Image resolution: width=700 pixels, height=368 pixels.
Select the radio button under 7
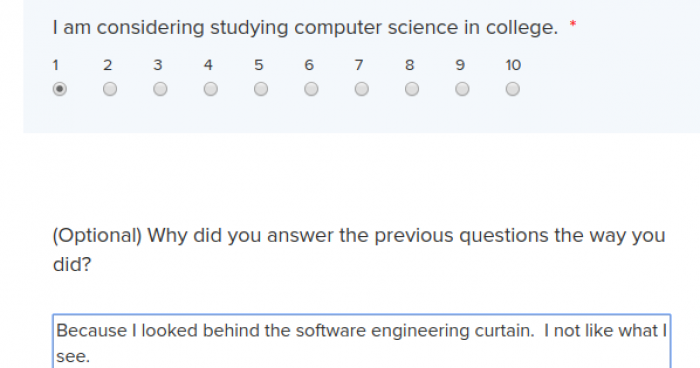(x=362, y=89)
